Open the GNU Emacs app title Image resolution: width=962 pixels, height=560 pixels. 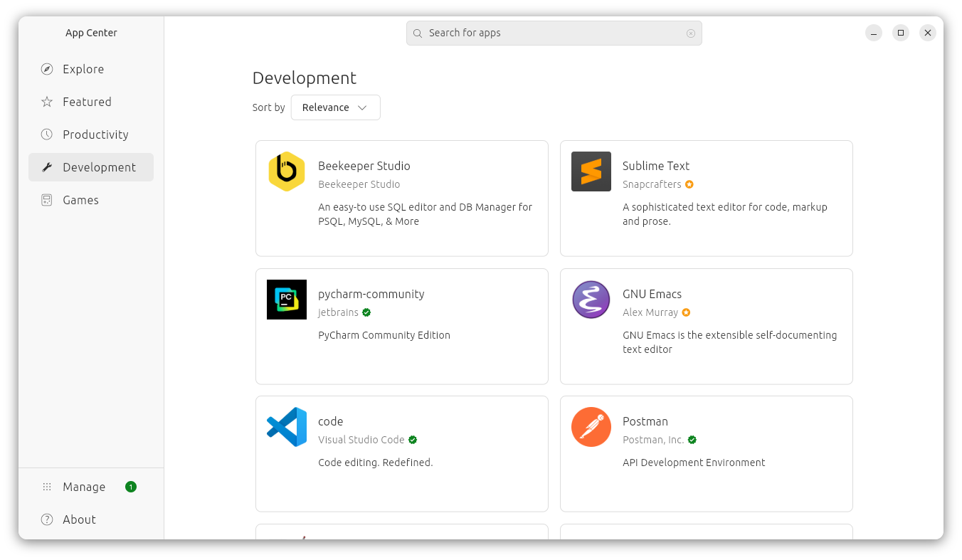pyautogui.click(x=652, y=294)
